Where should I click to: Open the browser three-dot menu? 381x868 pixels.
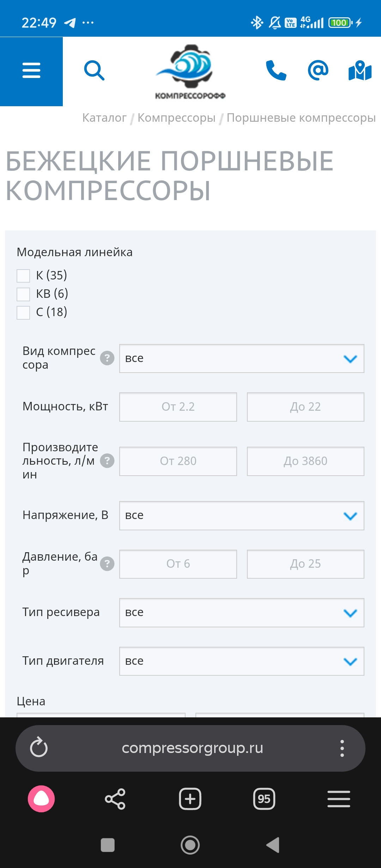pyautogui.click(x=342, y=748)
